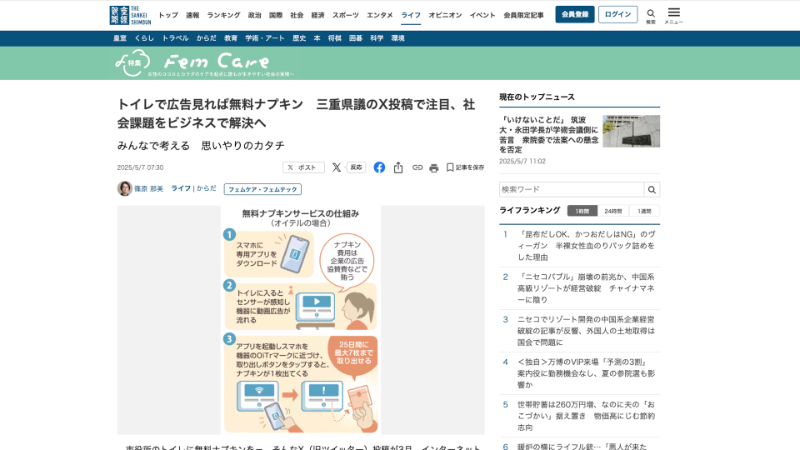Click the 会員登録 button
Viewport: 800px width, 450px height.
coord(575,15)
